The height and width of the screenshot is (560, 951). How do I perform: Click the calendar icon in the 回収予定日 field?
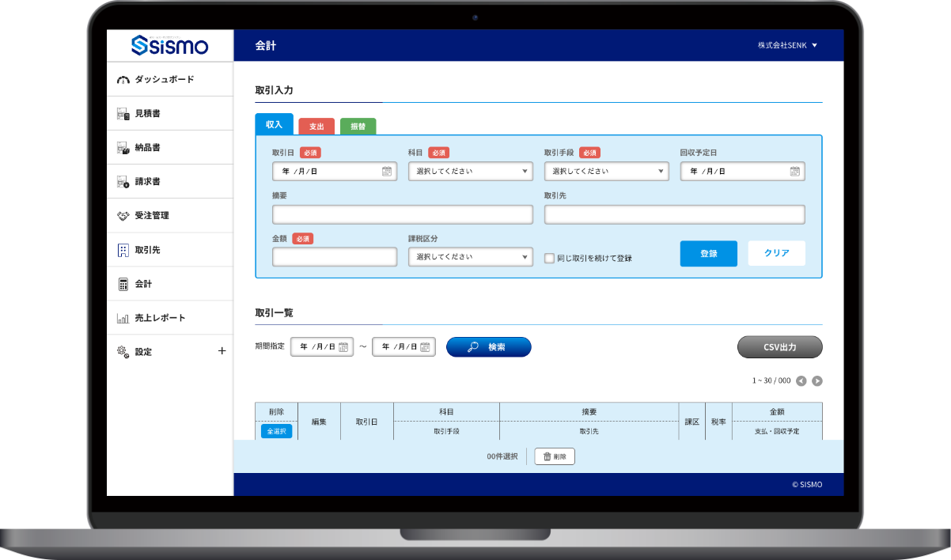[x=794, y=172]
